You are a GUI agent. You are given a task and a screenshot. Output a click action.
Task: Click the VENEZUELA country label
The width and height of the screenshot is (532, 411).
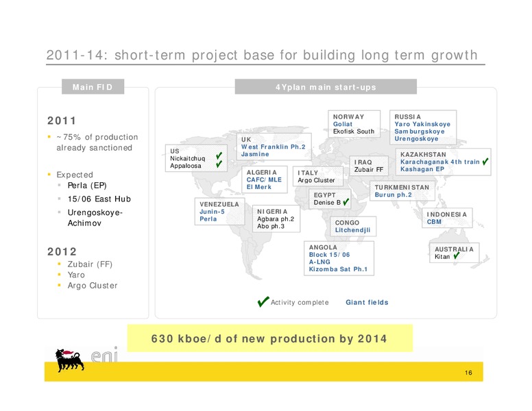[219, 204]
